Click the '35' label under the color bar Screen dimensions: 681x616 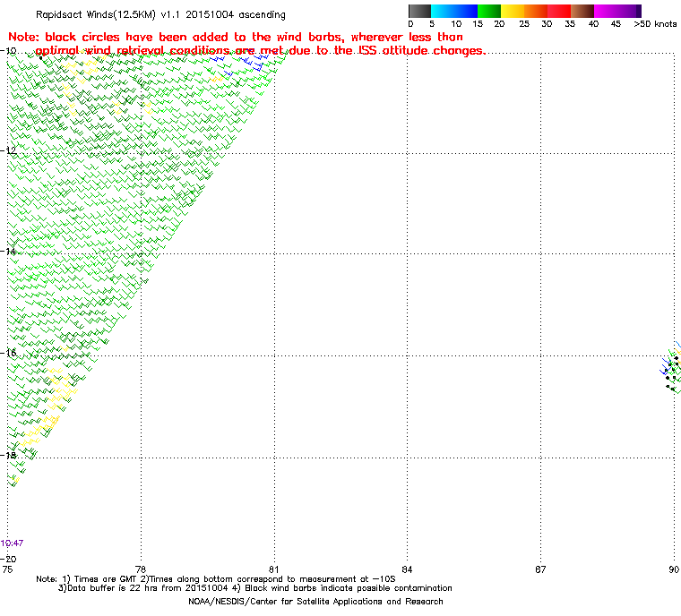pyautogui.click(x=570, y=24)
